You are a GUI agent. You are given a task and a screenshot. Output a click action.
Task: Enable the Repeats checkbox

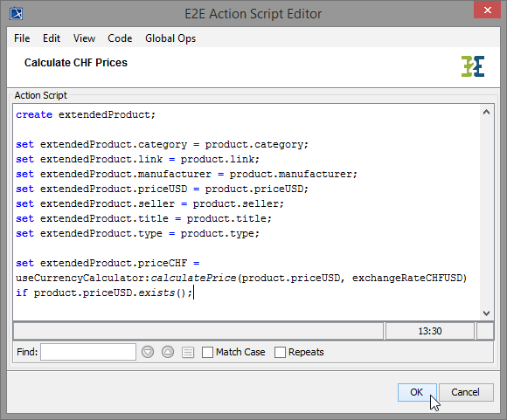click(280, 352)
